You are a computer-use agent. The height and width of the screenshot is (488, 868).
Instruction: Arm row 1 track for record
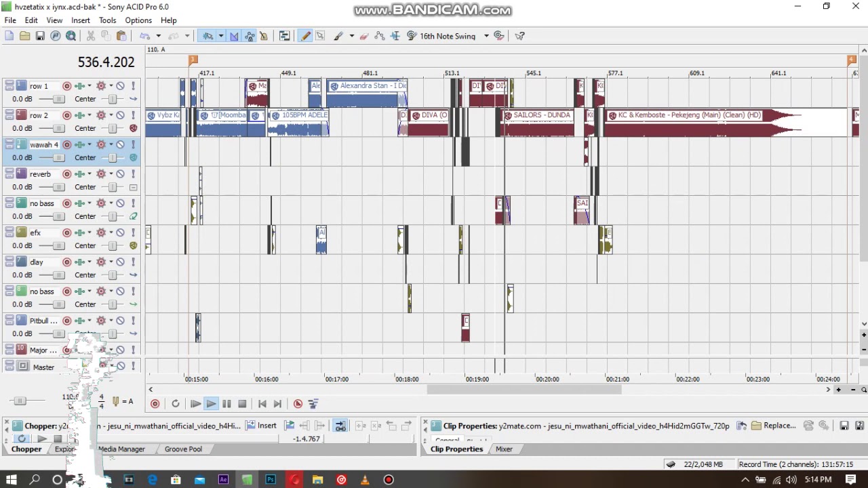click(67, 86)
